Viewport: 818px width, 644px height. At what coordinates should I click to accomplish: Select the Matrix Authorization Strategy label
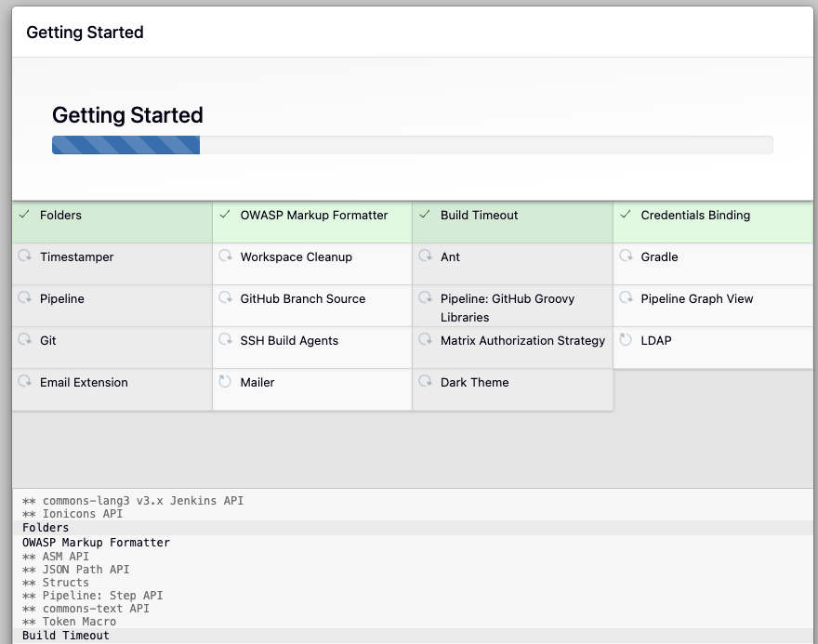(522, 340)
